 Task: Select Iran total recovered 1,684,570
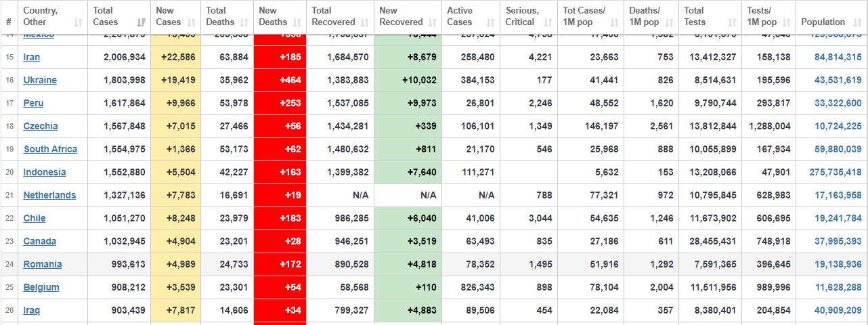click(341, 57)
